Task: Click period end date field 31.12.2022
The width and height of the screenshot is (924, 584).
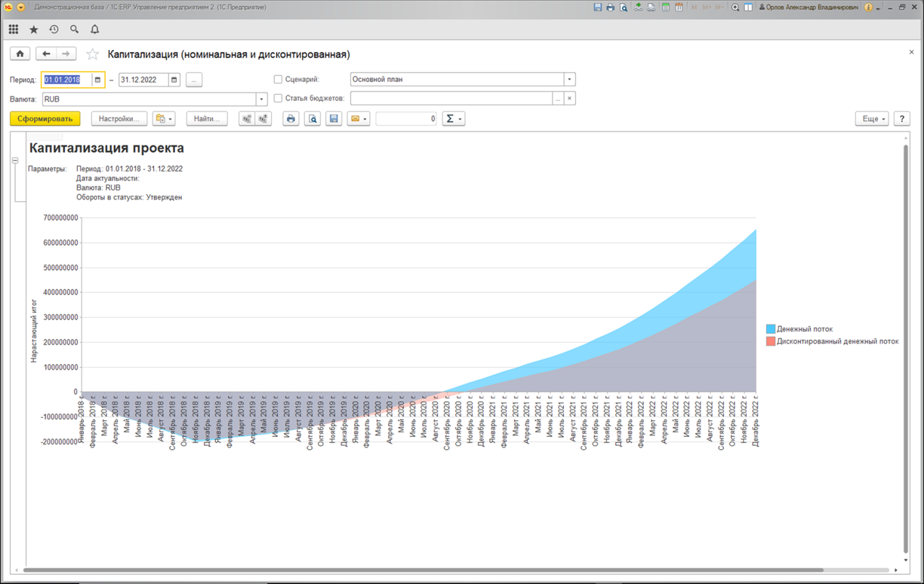Action: pos(143,80)
